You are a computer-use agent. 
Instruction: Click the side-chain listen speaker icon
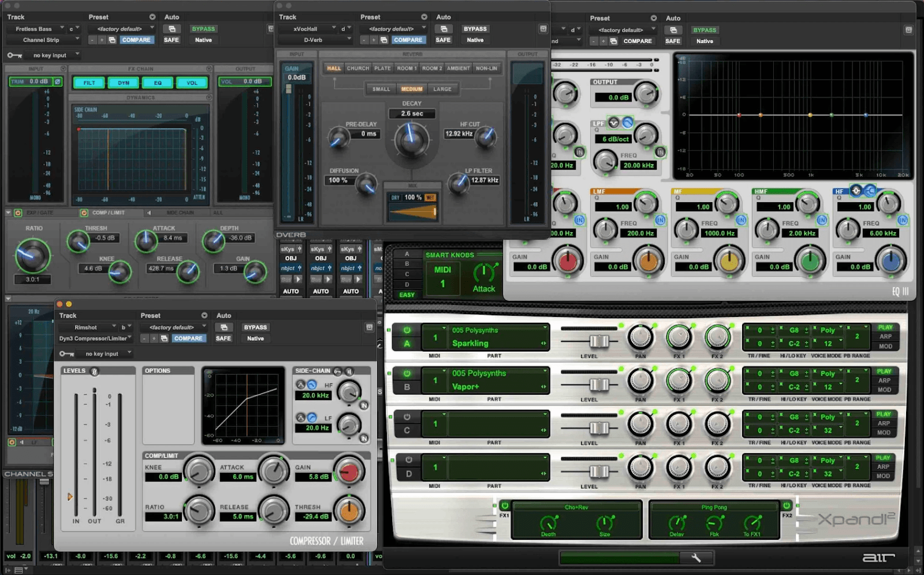click(349, 371)
